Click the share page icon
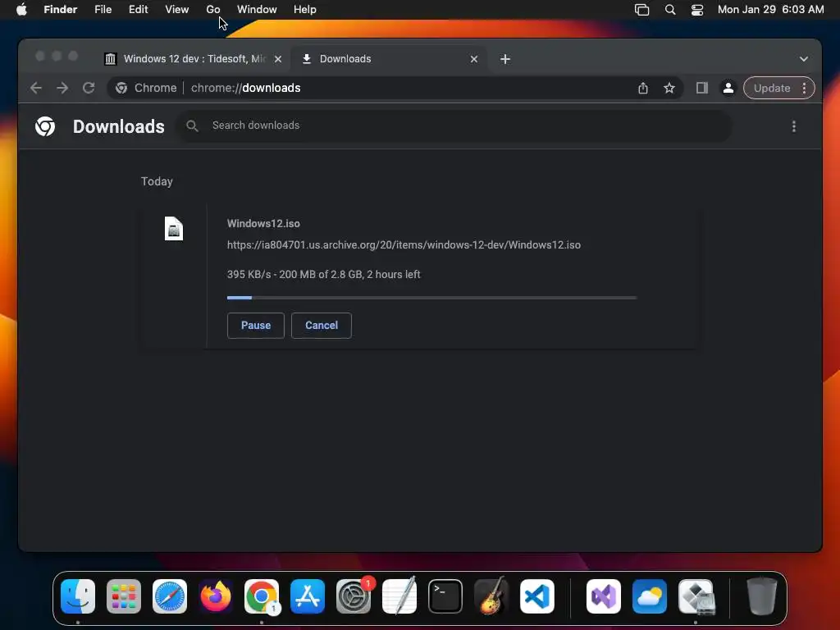840x630 pixels. (643, 88)
